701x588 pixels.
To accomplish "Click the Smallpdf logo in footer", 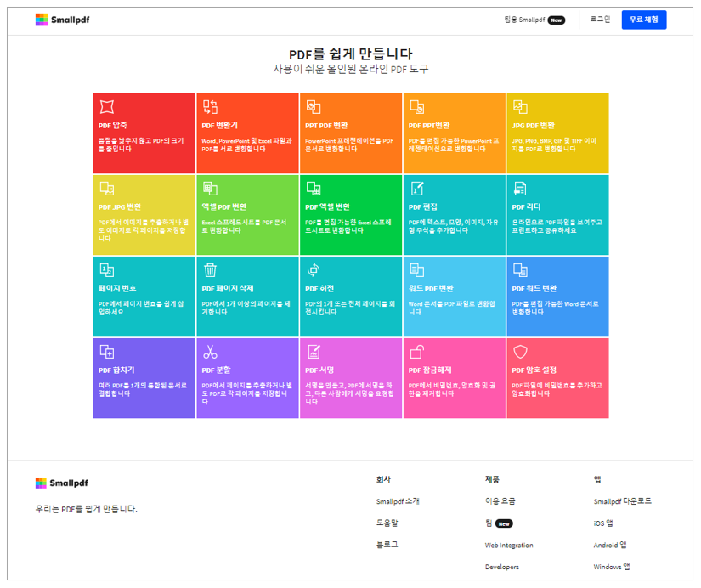I will point(62,483).
